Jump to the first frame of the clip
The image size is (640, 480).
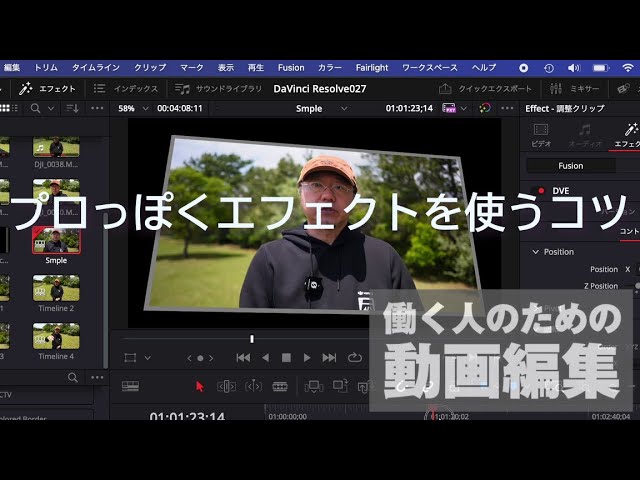coord(243,357)
